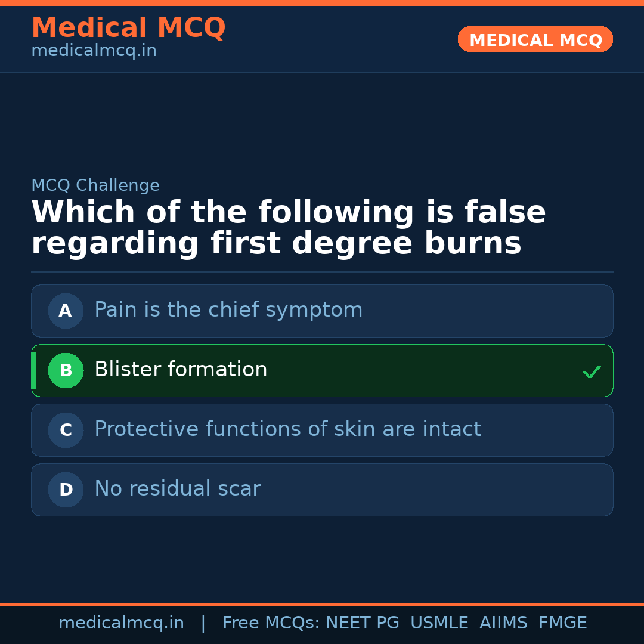This screenshot has width=644, height=644.
Task: Click the FMGE label in the footer bar
Action: 562,623
